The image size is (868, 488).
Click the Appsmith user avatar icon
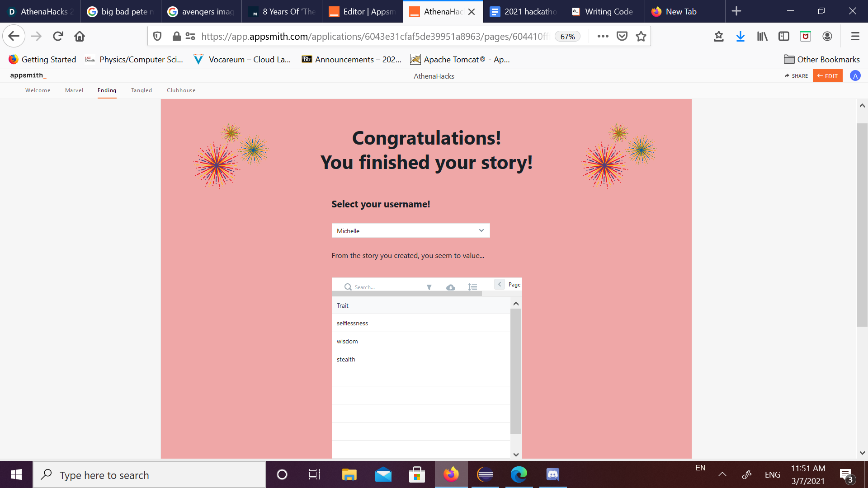(x=855, y=76)
